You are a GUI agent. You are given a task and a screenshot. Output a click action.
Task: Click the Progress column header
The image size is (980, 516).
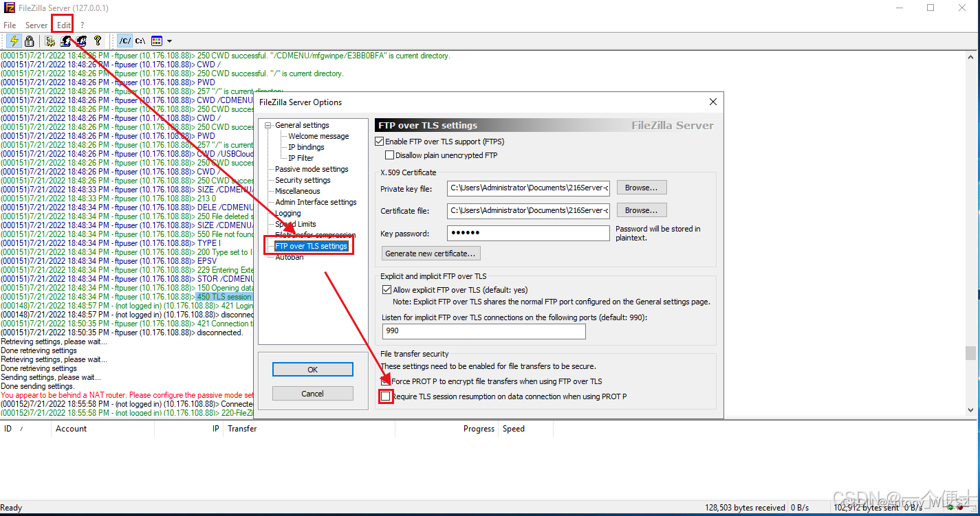(x=447, y=429)
